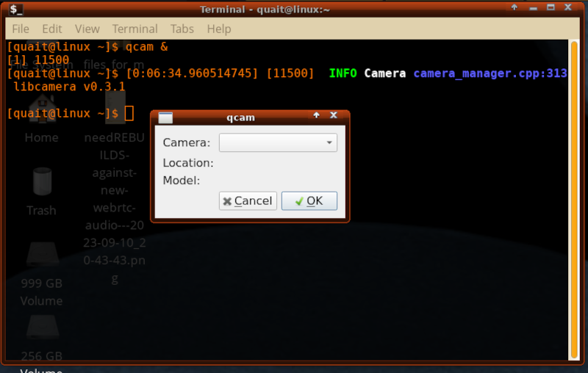Open the Help menu
588x373 pixels.
pyautogui.click(x=219, y=29)
